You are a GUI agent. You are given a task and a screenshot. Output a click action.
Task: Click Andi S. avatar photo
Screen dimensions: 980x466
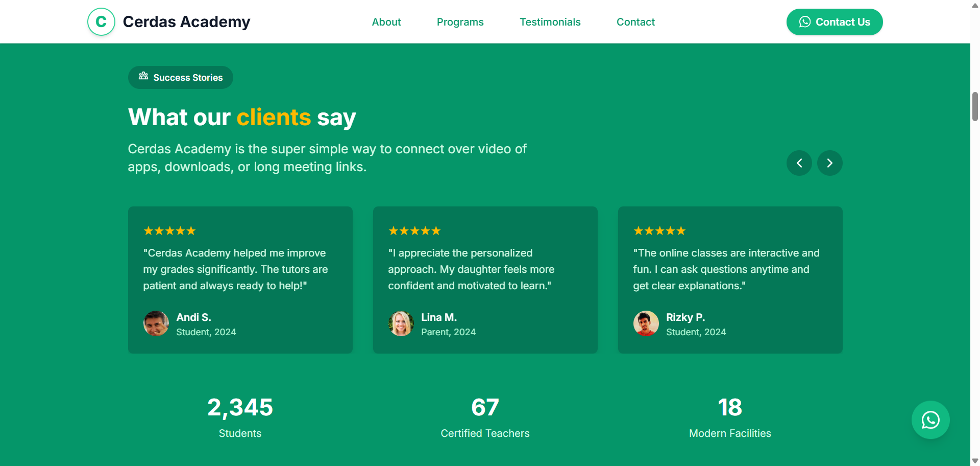[156, 323]
